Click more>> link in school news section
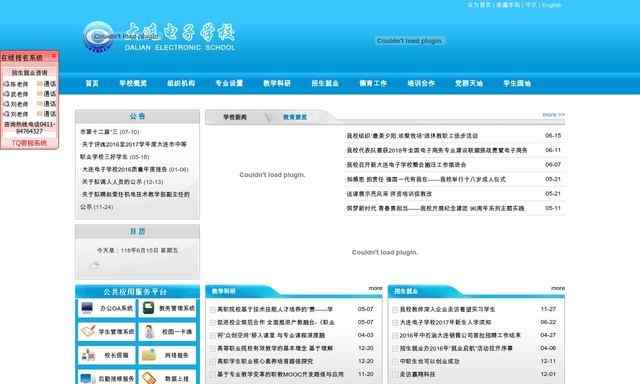This screenshot has height=384, width=640. 553,115
